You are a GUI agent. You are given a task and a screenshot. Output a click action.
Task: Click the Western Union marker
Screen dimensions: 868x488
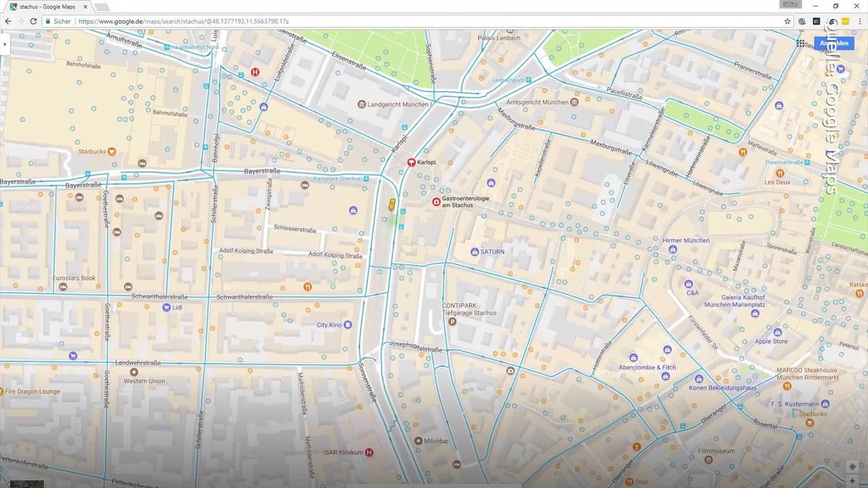[133, 372]
